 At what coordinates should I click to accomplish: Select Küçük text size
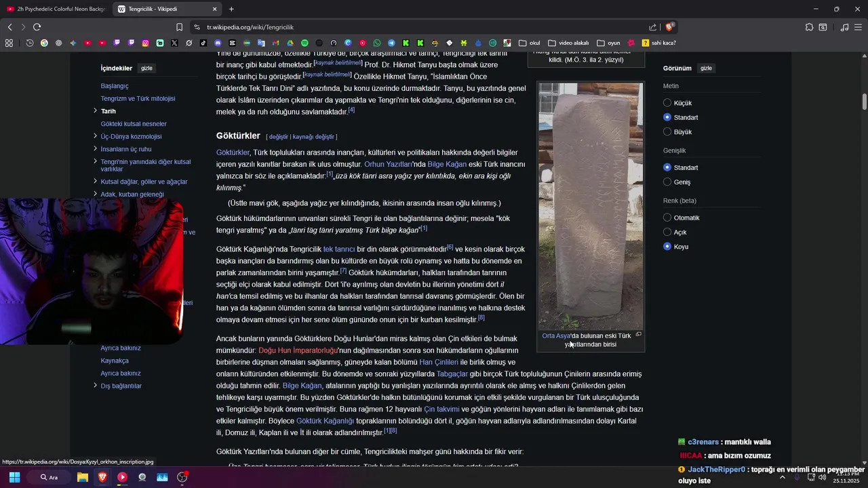coord(667,103)
